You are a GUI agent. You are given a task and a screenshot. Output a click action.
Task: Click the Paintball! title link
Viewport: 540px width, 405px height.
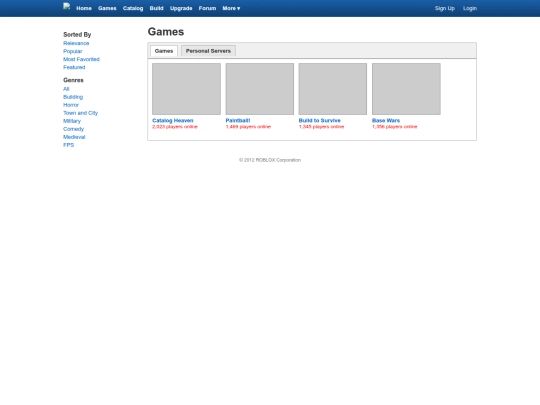click(238, 121)
